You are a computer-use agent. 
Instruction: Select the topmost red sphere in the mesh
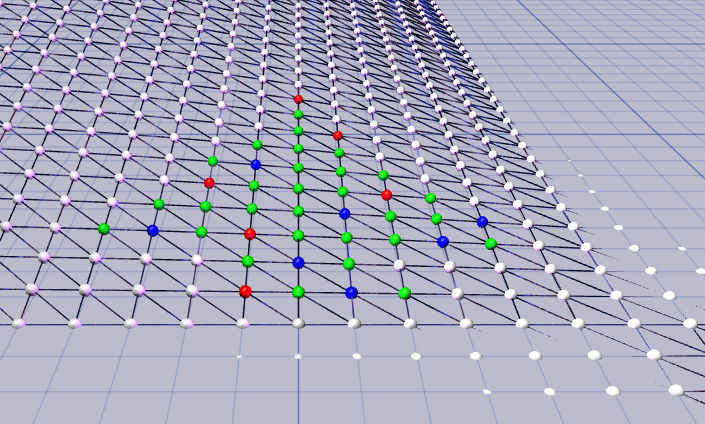pyautogui.click(x=298, y=99)
